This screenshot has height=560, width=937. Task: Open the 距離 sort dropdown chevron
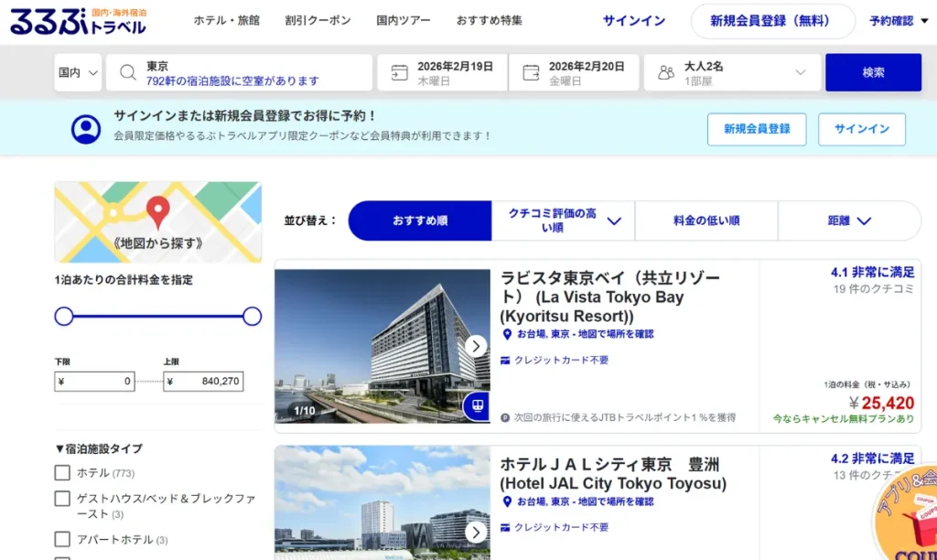pyautogui.click(x=866, y=221)
